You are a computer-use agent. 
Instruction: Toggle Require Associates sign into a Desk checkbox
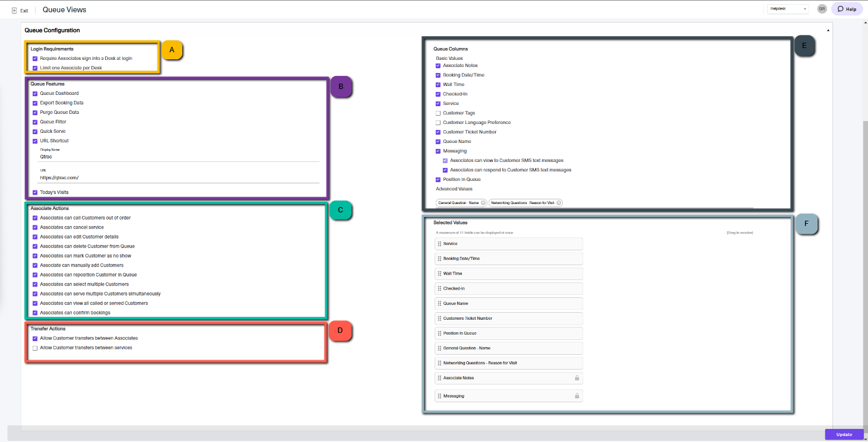35,58
